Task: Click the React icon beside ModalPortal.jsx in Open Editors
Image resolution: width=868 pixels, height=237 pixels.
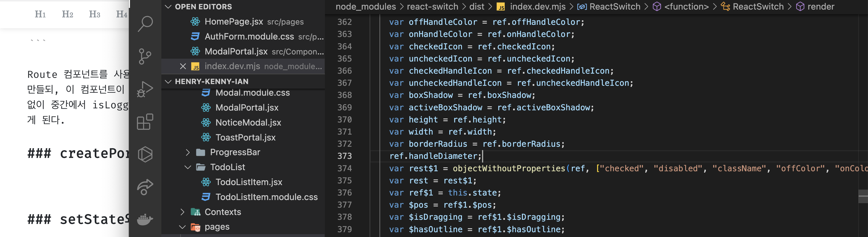Action: click(x=195, y=51)
